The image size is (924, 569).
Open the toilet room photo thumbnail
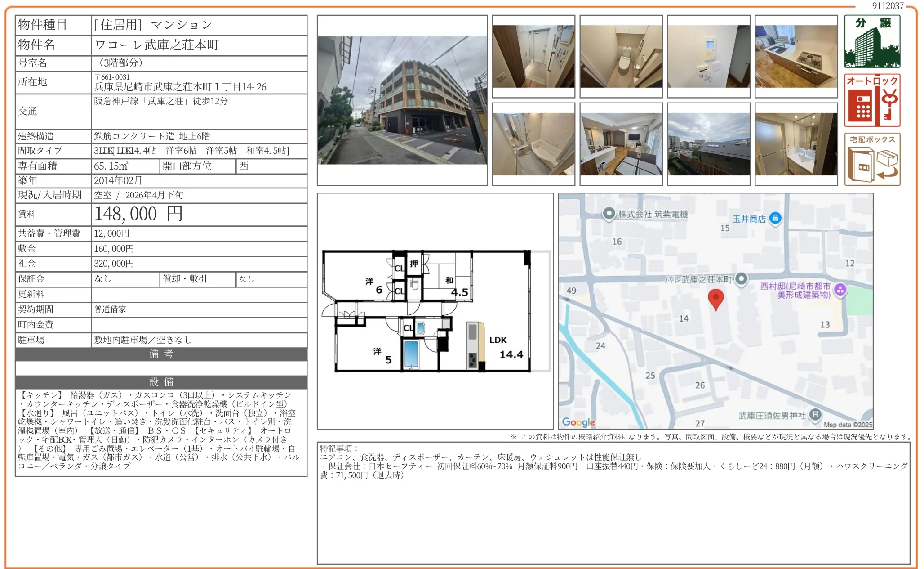621,56
